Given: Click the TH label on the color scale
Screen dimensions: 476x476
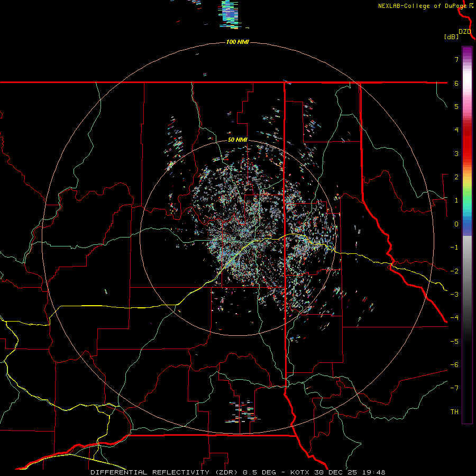Looking at the screenshot, I should [454, 412].
